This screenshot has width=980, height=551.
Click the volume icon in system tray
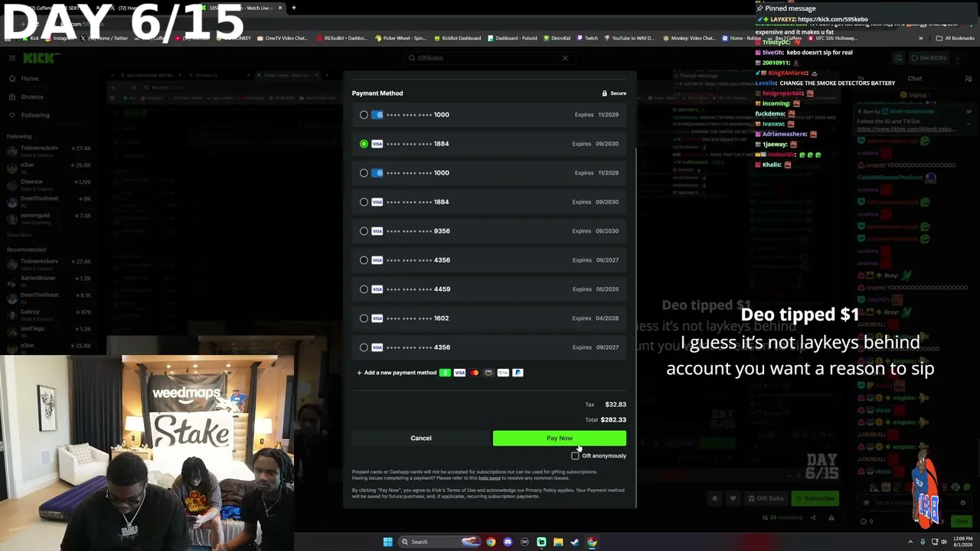[944, 542]
